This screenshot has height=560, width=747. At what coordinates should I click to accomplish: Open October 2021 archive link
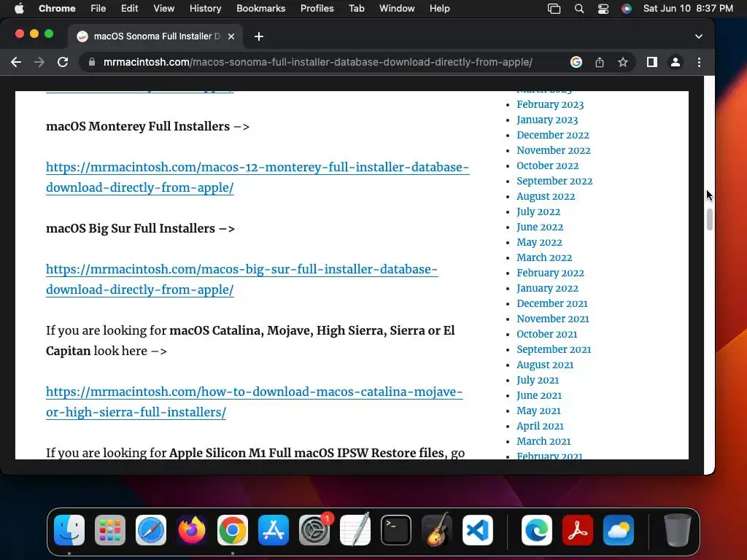(547, 334)
